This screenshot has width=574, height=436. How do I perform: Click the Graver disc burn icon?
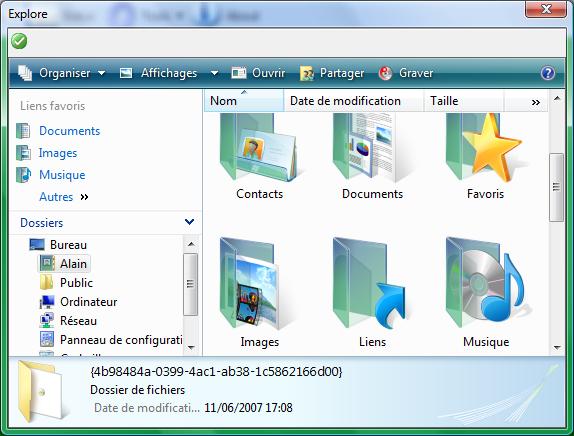click(385, 73)
